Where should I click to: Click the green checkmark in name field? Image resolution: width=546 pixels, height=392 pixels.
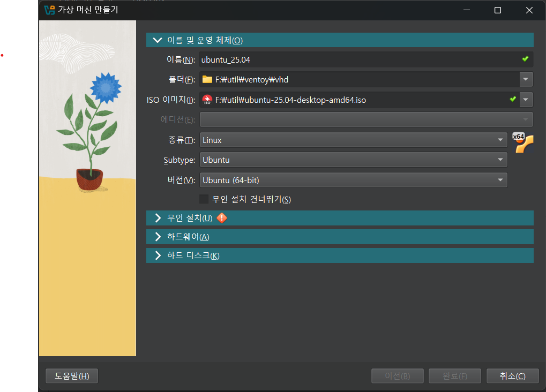coord(525,59)
